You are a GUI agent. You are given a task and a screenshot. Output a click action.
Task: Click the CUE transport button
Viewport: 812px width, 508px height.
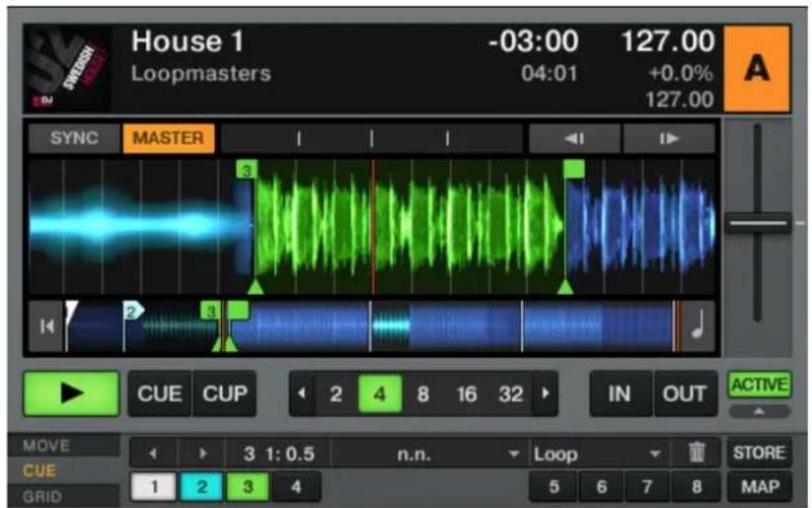(160, 395)
